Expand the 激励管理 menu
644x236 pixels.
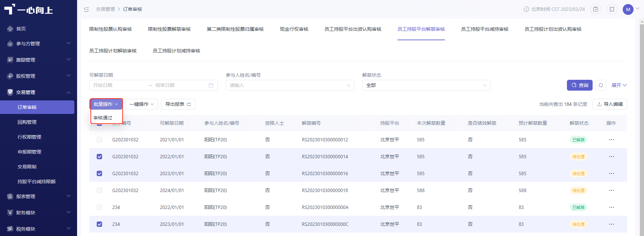point(69,60)
